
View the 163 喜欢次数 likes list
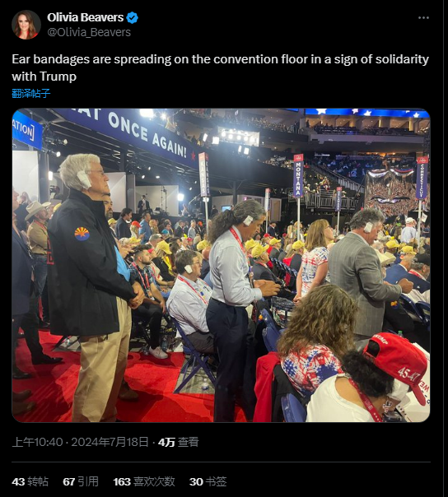[x=144, y=481]
